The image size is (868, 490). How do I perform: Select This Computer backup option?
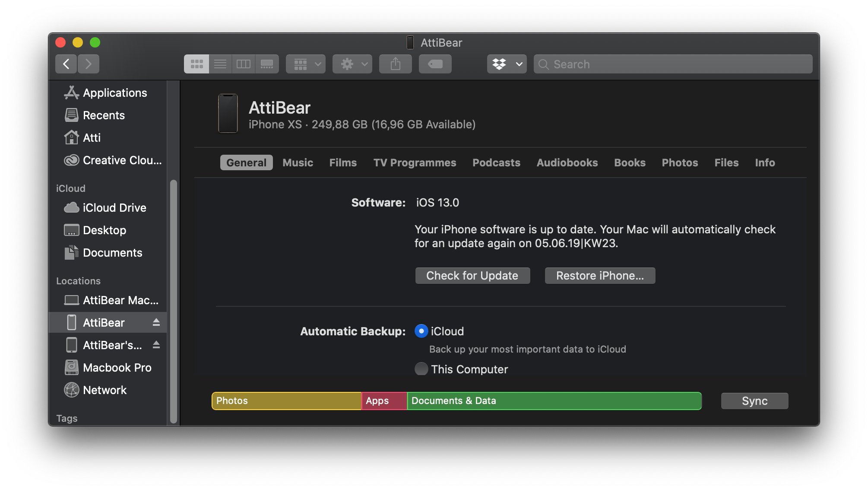[421, 369]
